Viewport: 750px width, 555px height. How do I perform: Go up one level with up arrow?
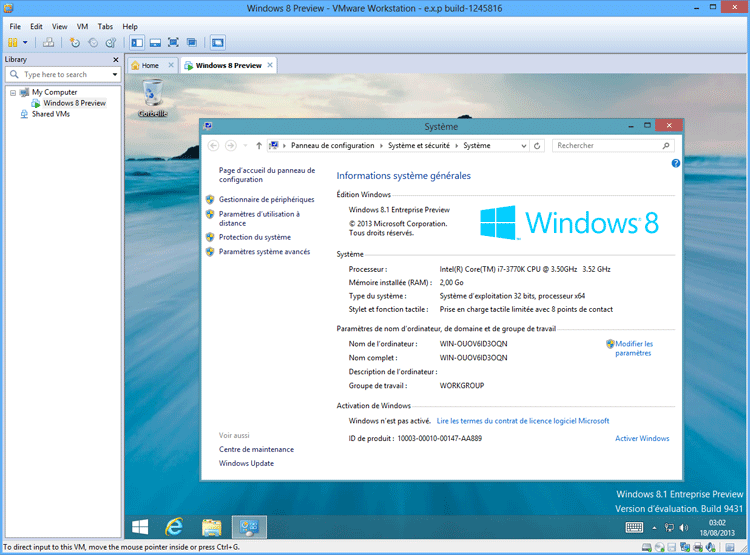(259, 145)
